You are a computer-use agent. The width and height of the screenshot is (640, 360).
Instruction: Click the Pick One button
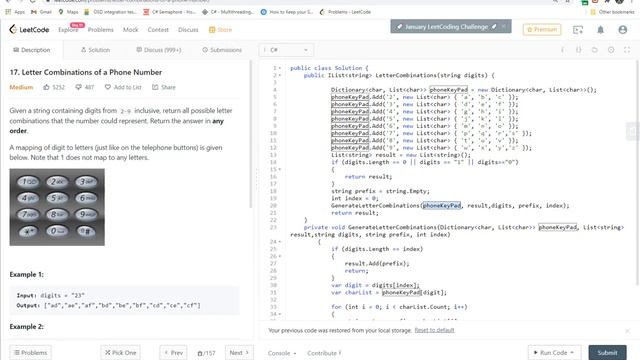(120, 353)
